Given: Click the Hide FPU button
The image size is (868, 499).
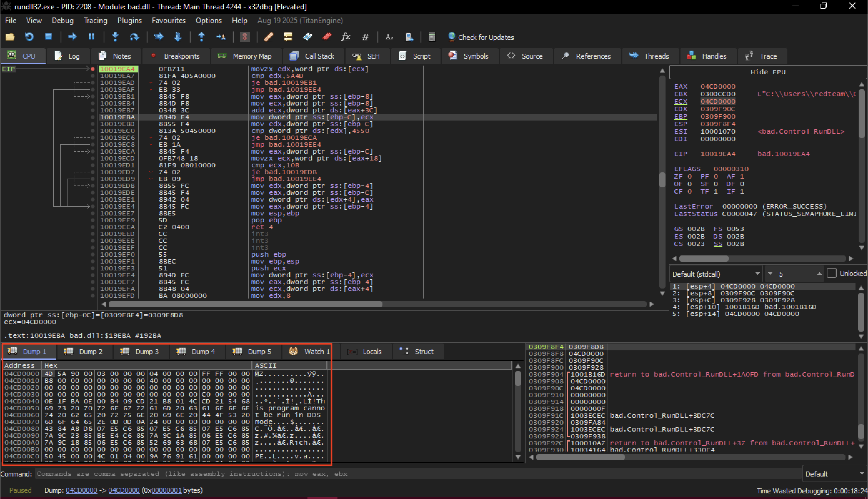Looking at the screenshot, I should (x=768, y=72).
